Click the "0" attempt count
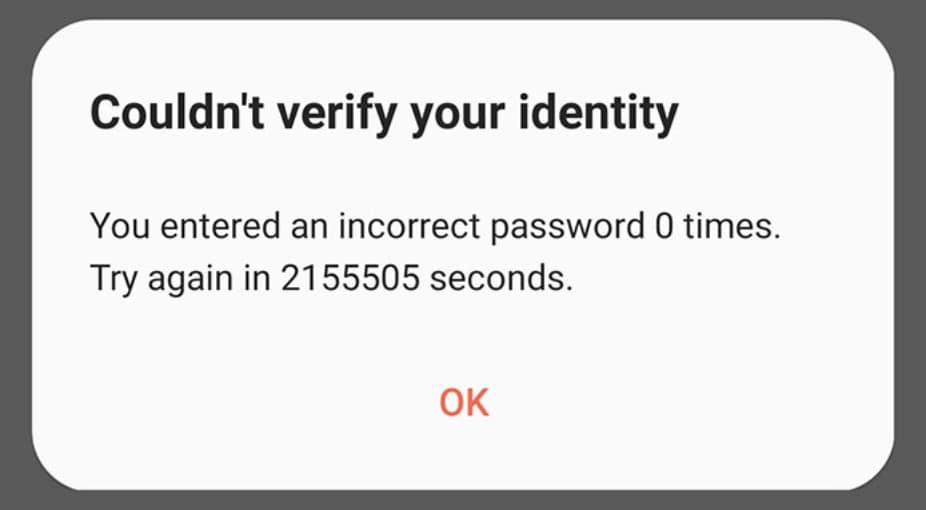This screenshot has width=926, height=510. pyautogui.click(x=663, y=227)
